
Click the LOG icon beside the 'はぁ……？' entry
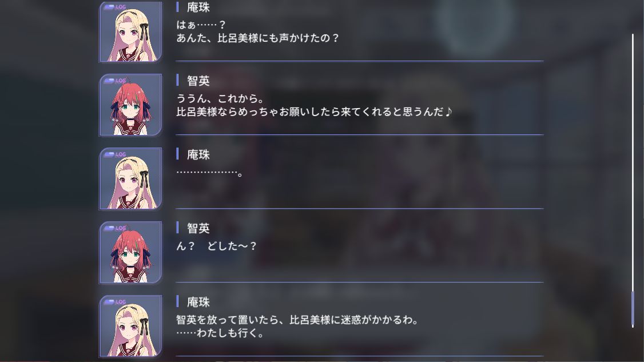(115, 7)
